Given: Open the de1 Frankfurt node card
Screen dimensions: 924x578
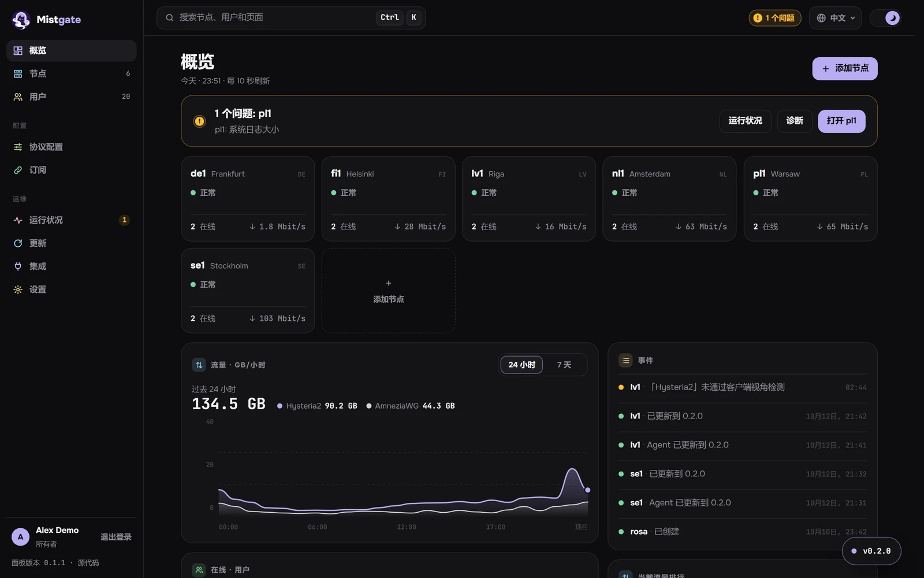Looking at the screenshot, I should click(248, 199).
